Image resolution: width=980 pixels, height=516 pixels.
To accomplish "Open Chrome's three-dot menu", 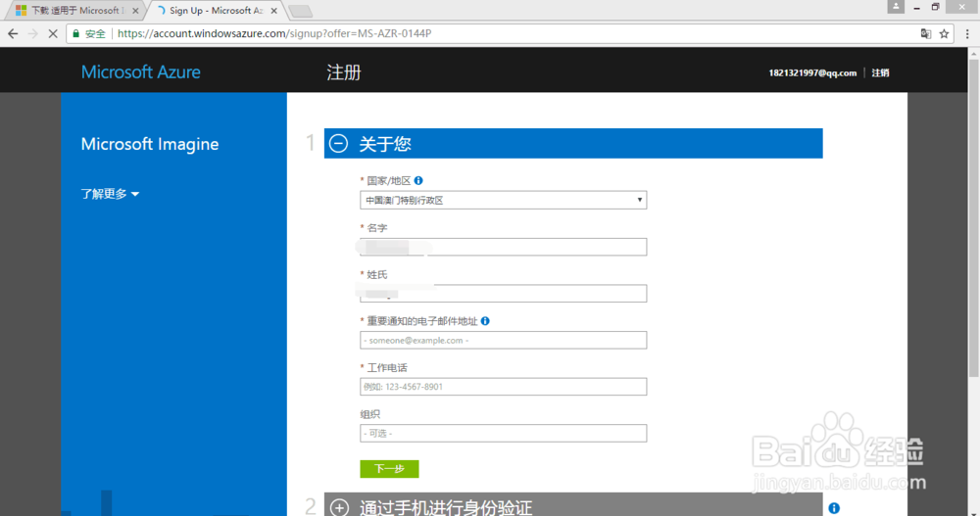I will [967, 33].
